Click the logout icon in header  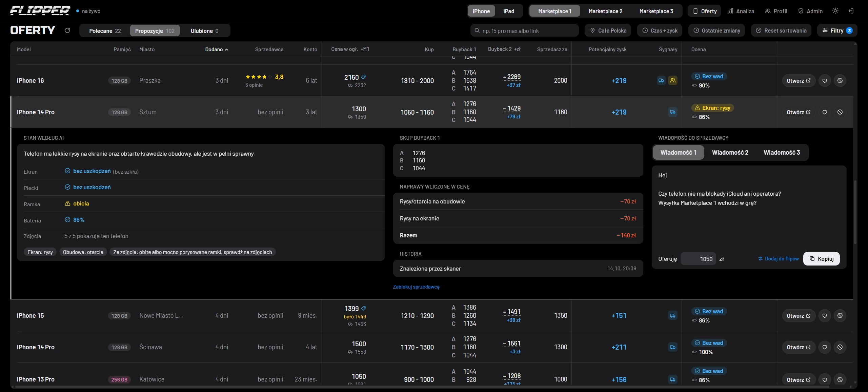[x=851, y=11]
